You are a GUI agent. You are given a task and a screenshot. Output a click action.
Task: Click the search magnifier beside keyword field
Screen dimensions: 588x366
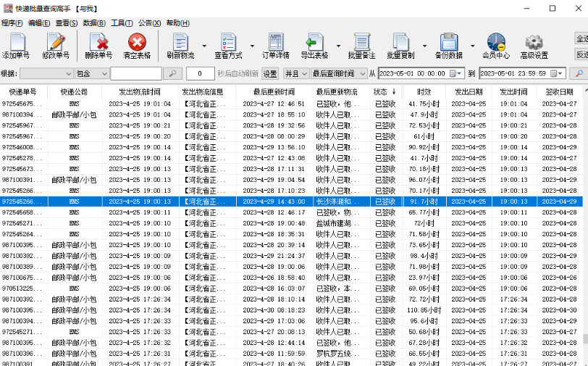click(x=172, y=74)
